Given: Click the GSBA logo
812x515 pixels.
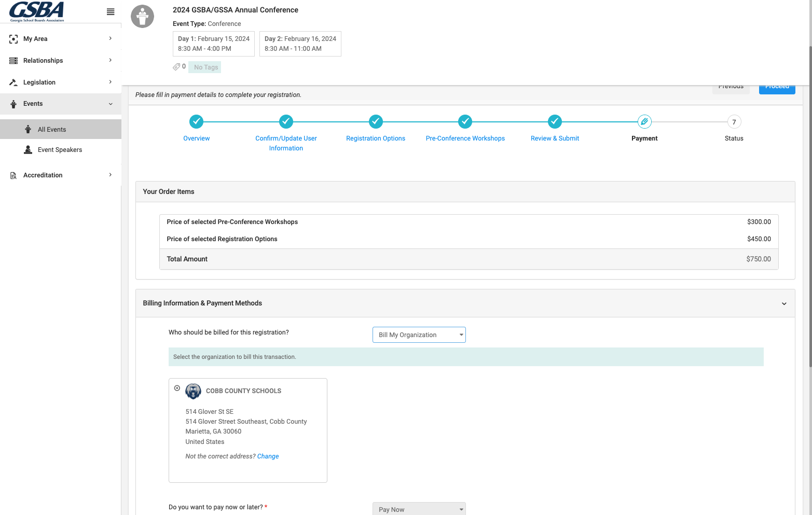Looking at the screenshot, I should [x=37, y=11].
